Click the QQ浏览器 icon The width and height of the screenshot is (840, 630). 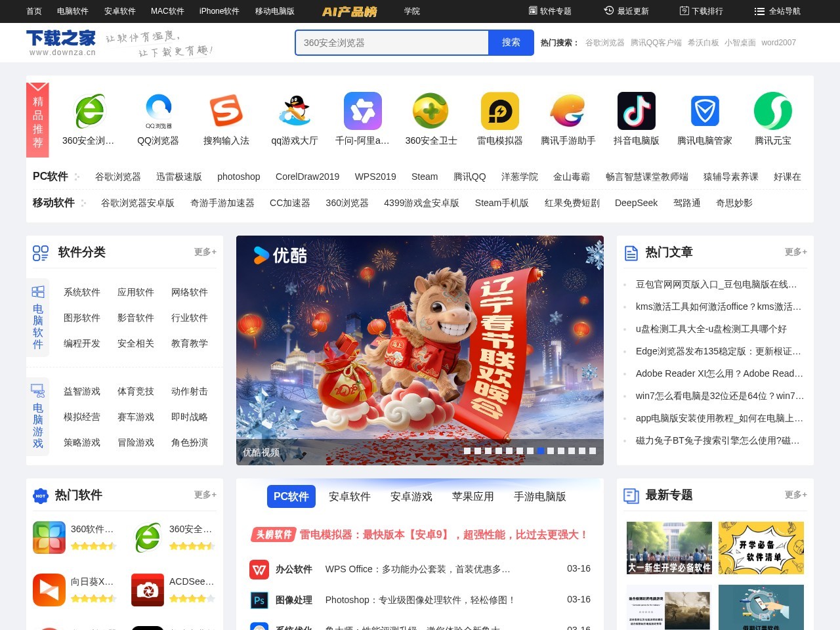point(158,110)
